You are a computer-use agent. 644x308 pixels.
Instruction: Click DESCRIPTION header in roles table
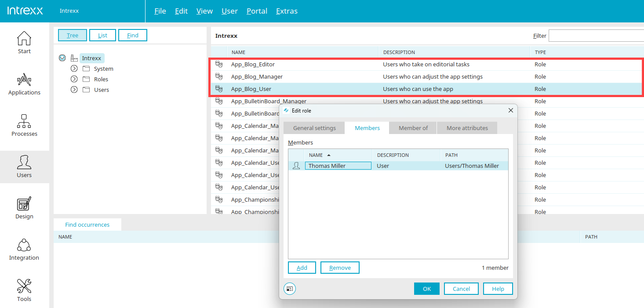(x=454, y=52)
